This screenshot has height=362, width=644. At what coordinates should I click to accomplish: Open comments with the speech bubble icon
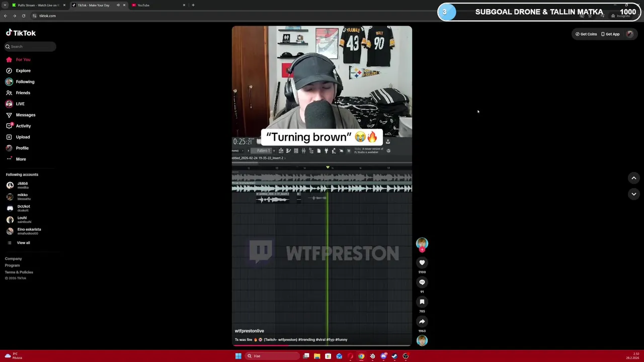422,282
